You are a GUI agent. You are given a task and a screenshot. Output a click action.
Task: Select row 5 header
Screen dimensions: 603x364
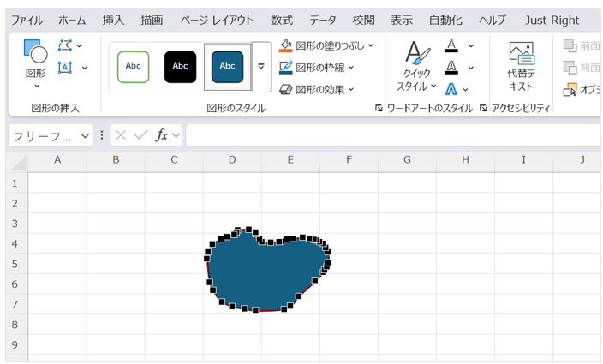tap(15, 264)
